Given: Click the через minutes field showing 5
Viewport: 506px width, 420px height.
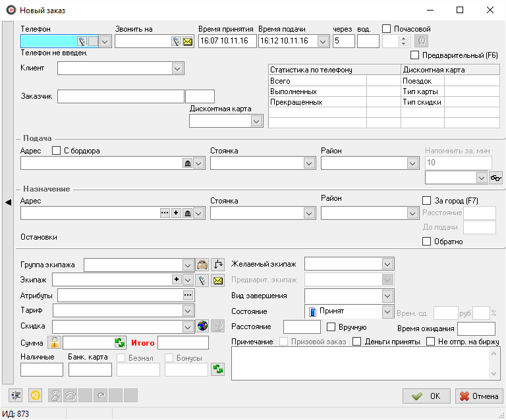Looking at the screenshot, I should [x=344, y=41].
